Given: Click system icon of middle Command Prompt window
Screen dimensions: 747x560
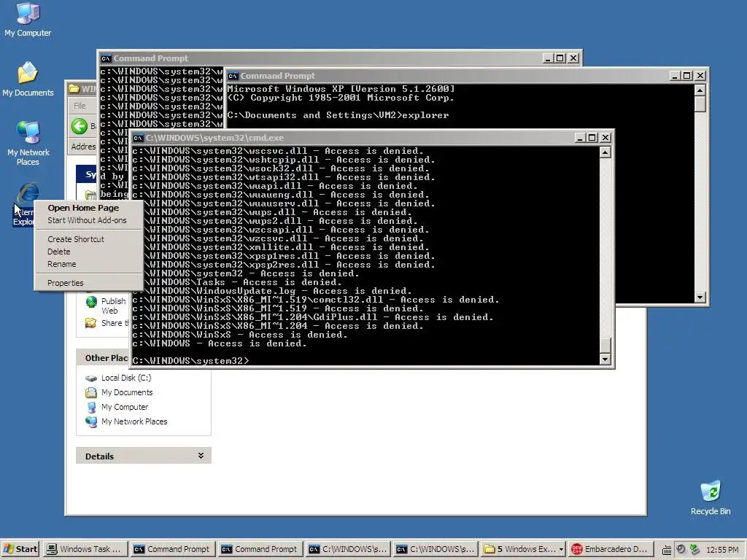Looking at the screenshot, I should tap(233, 76).
